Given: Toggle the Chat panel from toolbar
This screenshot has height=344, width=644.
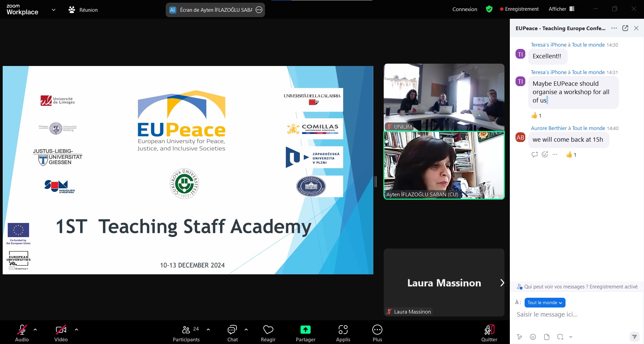Looking at the screenshot, I should tap(232, 333).
